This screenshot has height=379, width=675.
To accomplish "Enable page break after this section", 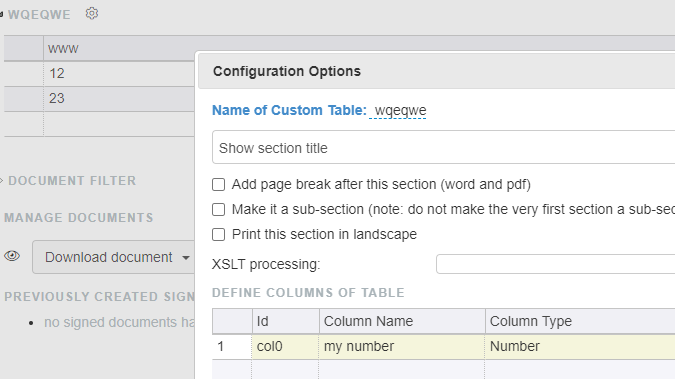I will coord(219,185).
